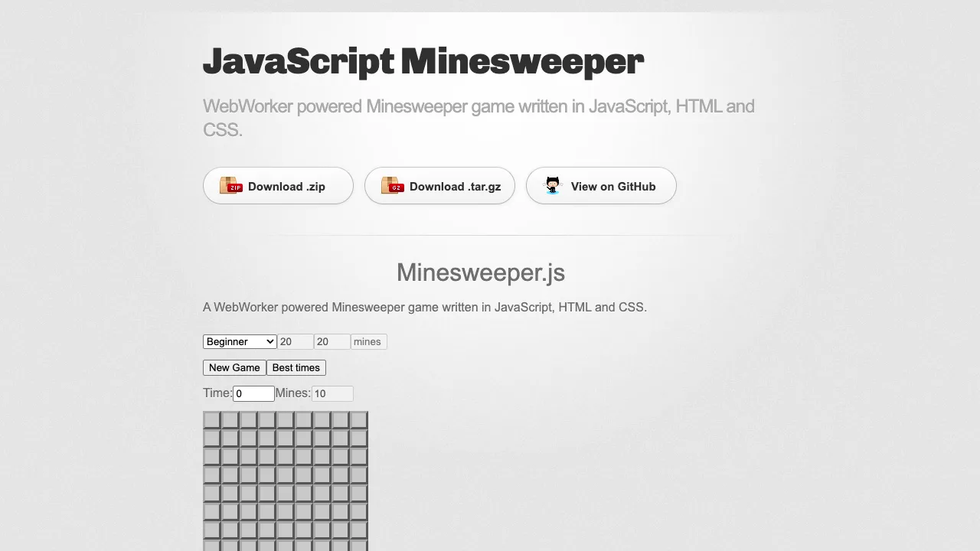Image resolution: width=980 pixels, height=551 pixels.
Task: Open the View on GitHub link
Action: tap(601, 186)
